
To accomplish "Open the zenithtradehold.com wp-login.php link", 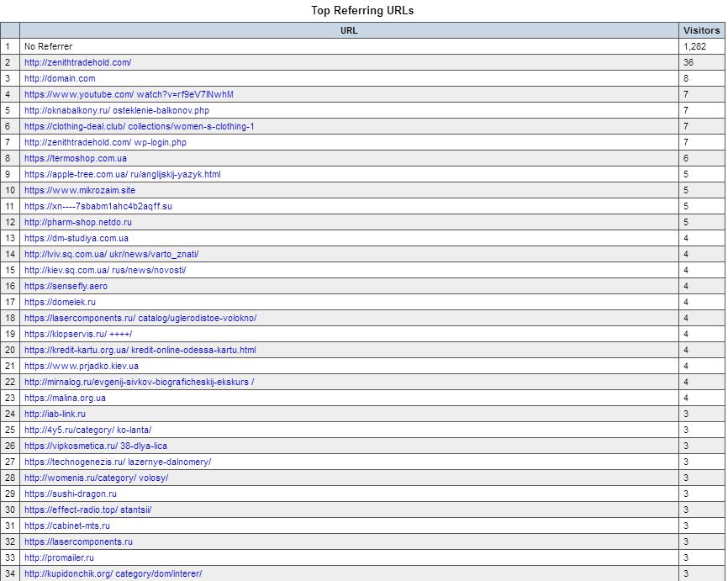I will tap(105, 142).
